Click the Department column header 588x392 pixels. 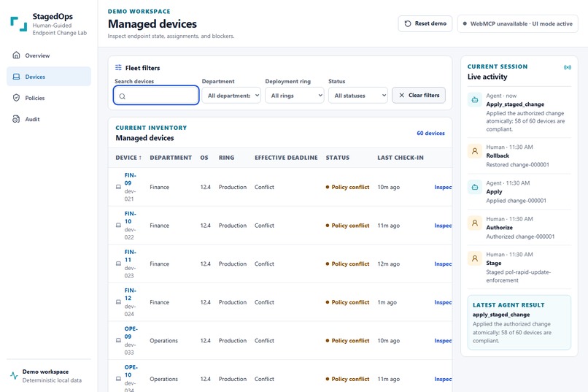[171, 158]
